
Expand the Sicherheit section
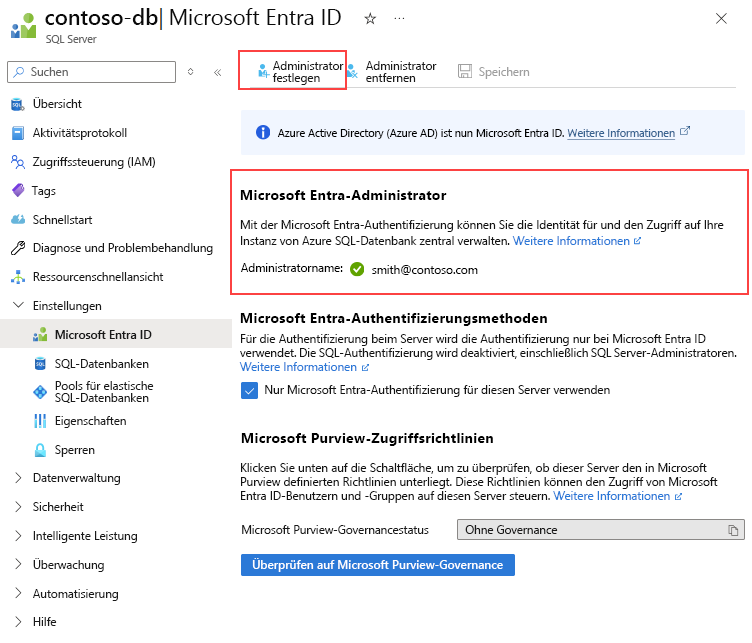pyautogui.click(x=18, y=507)
